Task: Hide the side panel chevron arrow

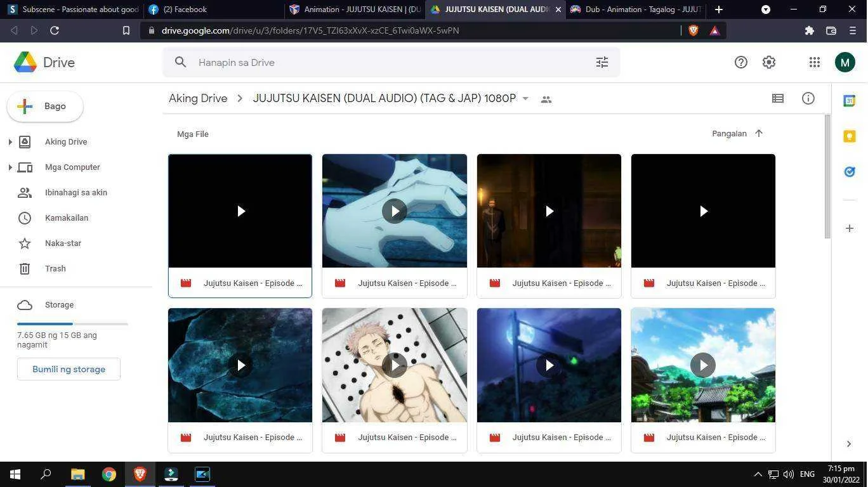Action: (x=849, y=444)
